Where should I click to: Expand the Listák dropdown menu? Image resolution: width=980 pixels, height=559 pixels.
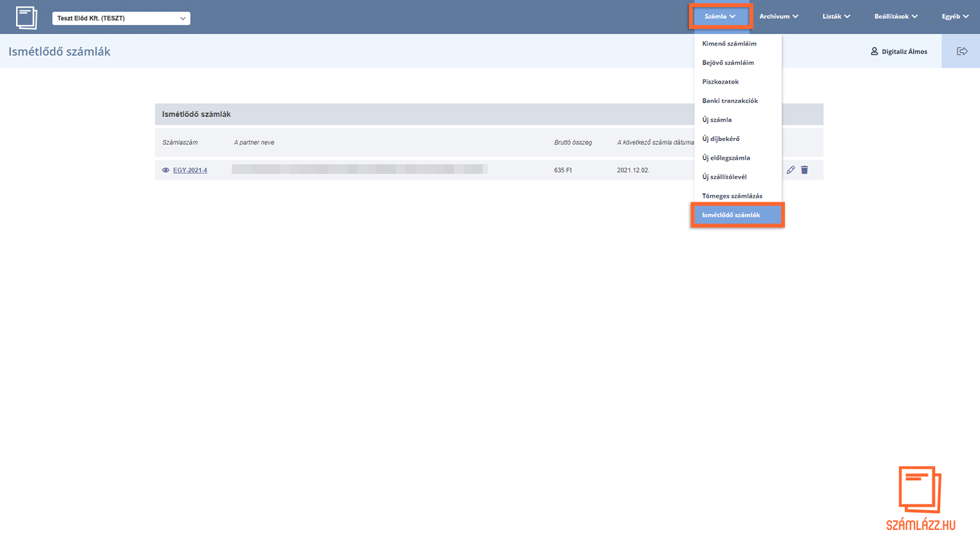coord(836,17)
